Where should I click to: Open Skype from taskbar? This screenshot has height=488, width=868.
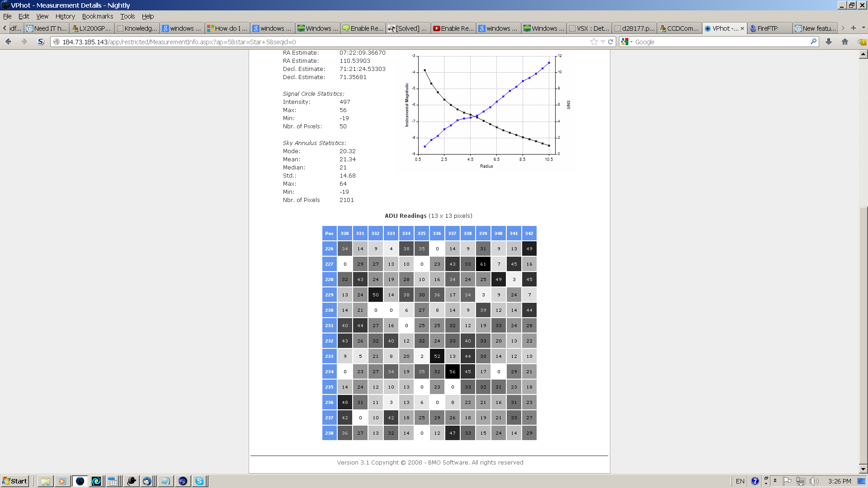point(199,481)
